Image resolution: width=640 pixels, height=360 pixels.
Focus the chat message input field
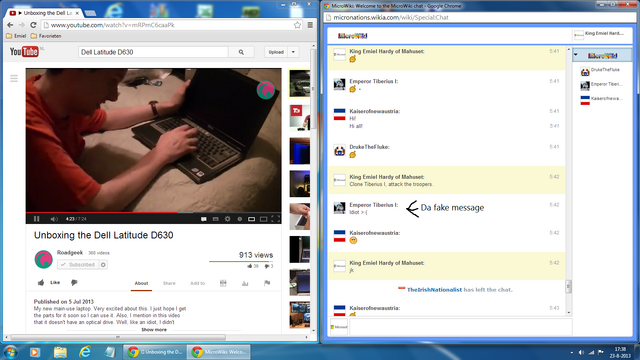click(x=460, y=327)
